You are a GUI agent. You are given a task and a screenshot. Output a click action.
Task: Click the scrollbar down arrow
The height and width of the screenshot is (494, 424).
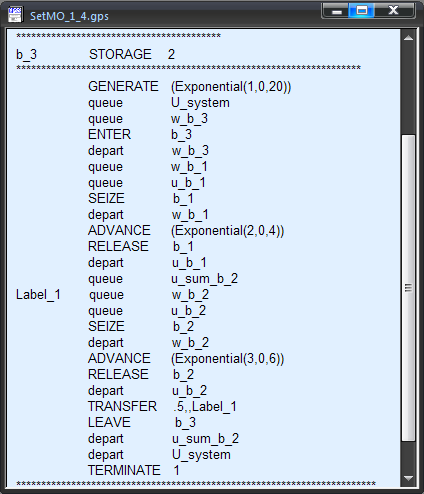408,478
